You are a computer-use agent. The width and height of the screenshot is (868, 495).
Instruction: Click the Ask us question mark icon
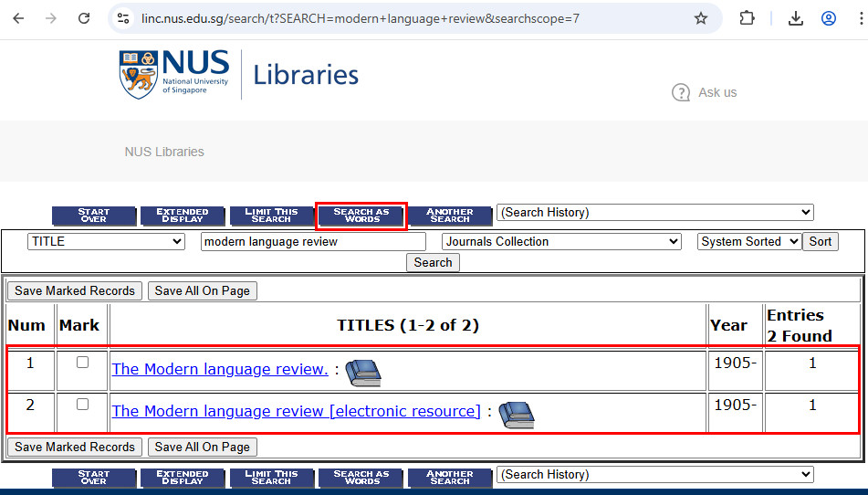[x=681, y=92]
